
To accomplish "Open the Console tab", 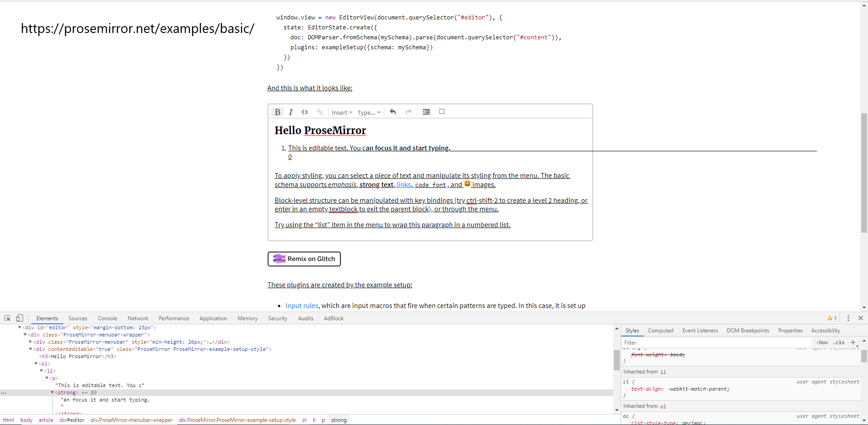I will tap(107, 318).
